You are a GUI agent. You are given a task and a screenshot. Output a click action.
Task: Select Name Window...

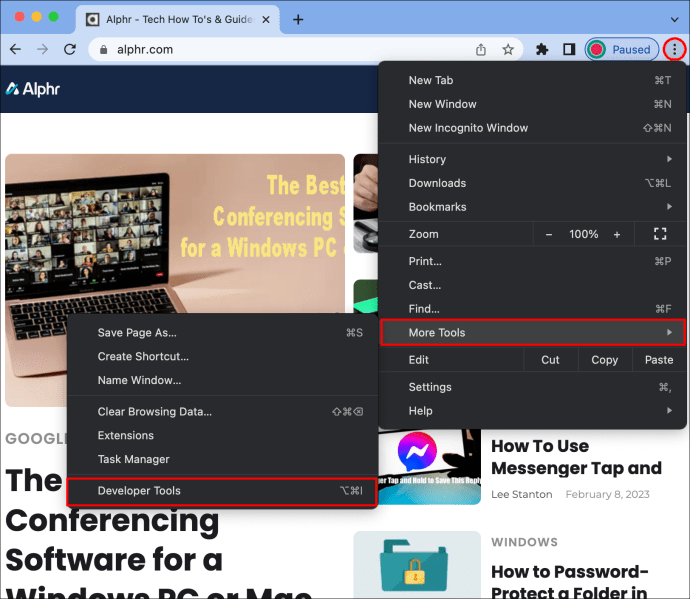[x=222, y=380]
